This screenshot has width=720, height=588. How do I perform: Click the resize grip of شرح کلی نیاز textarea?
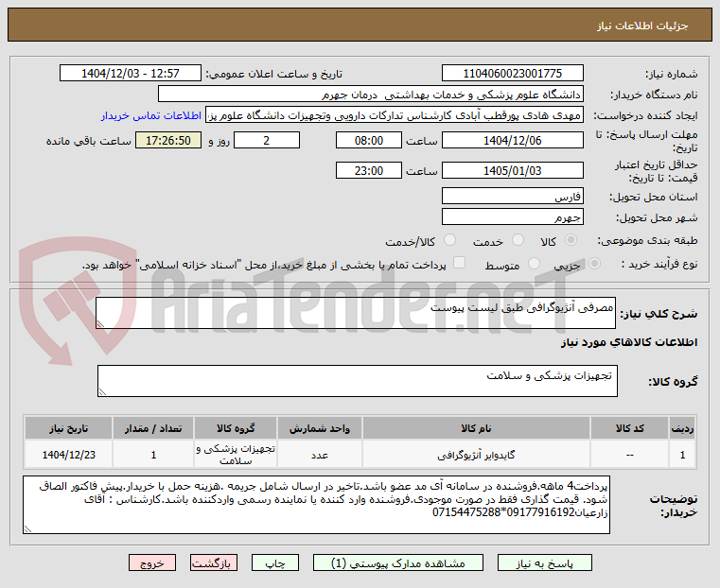point(100,324)
